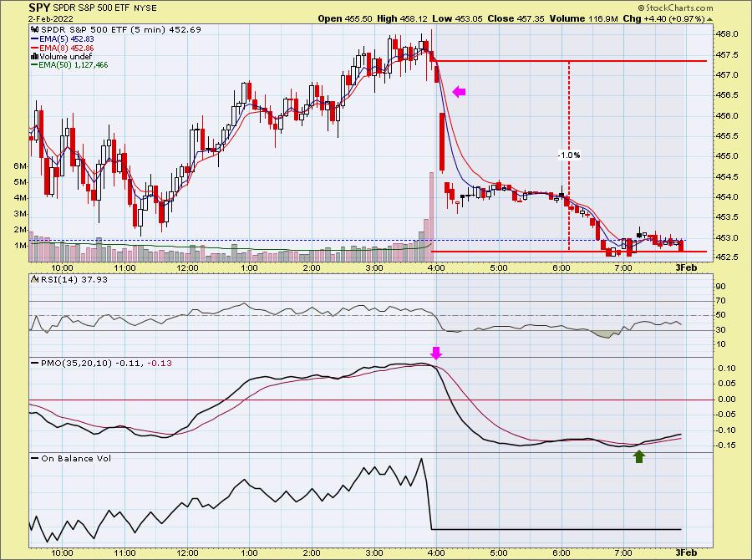Screen dimensions: 752x560
Task: Click 3Feb on the price panel time axis
Action: (x=686, y=267)
